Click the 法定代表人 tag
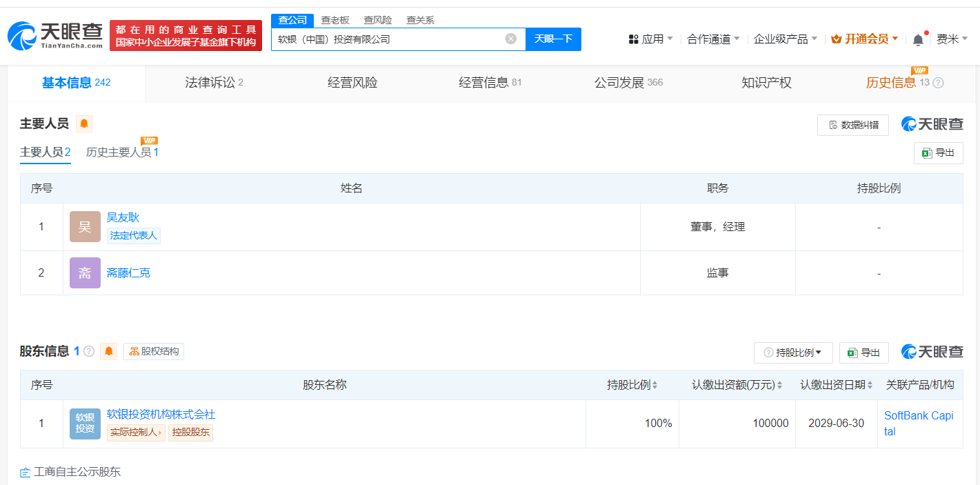This screenshot has height=485, width=980. click(x=134, y=235)
